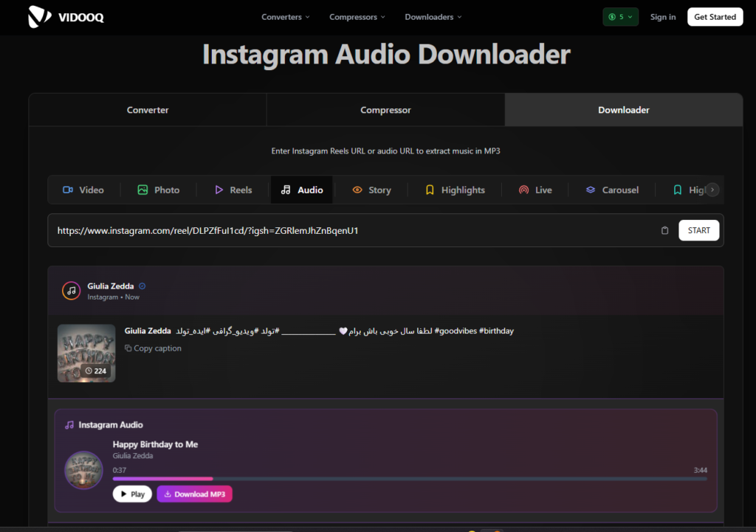Expand the Converters dropdown menu
Screen dimensions: 756x532
[286, 17]
